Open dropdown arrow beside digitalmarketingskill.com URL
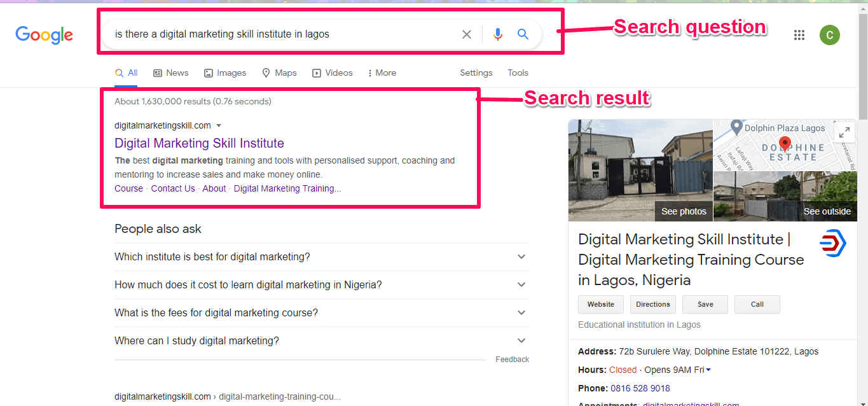Image resolution: width=868 pixels, height=406 pixels. [219, 126]
